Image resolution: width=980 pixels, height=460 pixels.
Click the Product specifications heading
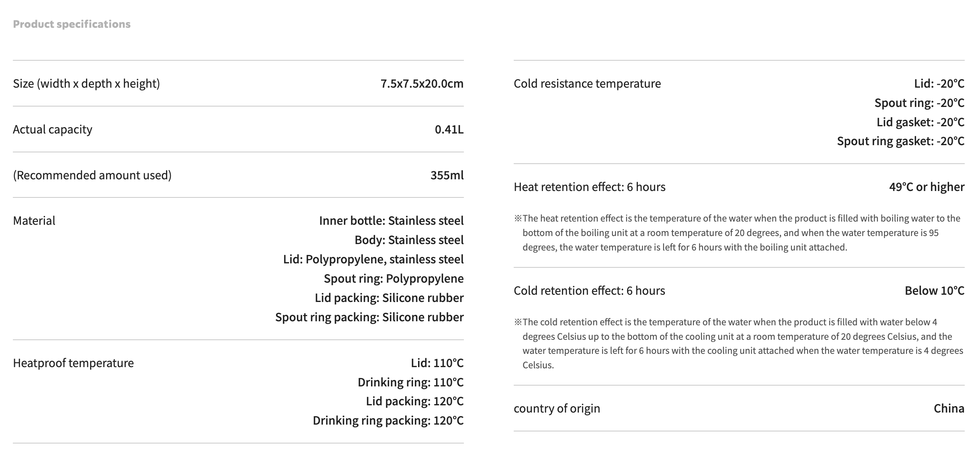(x=72, y=24)
